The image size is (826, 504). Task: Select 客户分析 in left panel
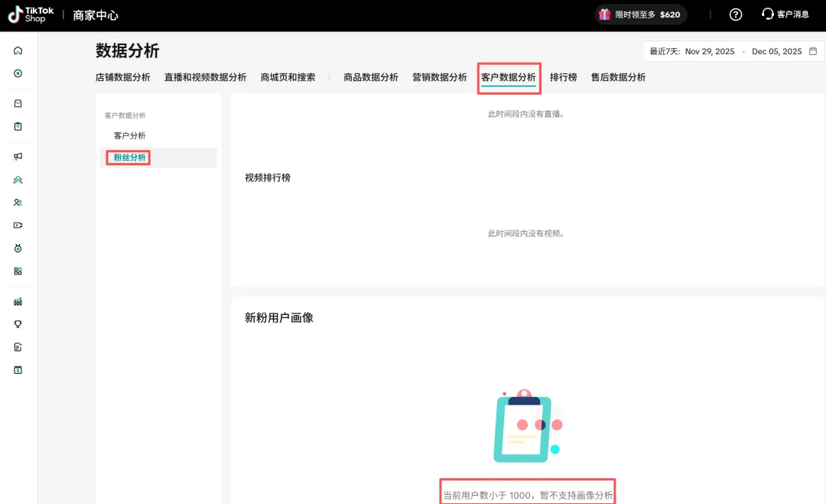click(x=129, y=135)
